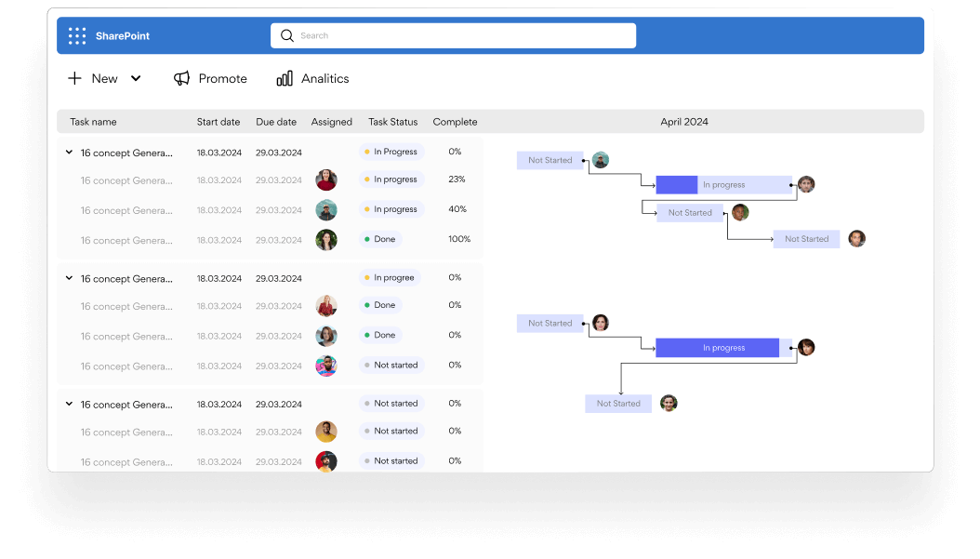
Task: Open the In Progress status pill of first group
Action: click(x=391, y=152)
